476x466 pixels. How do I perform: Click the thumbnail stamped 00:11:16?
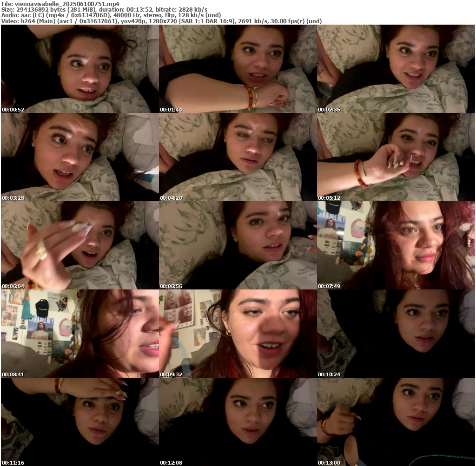pos(80,422)
